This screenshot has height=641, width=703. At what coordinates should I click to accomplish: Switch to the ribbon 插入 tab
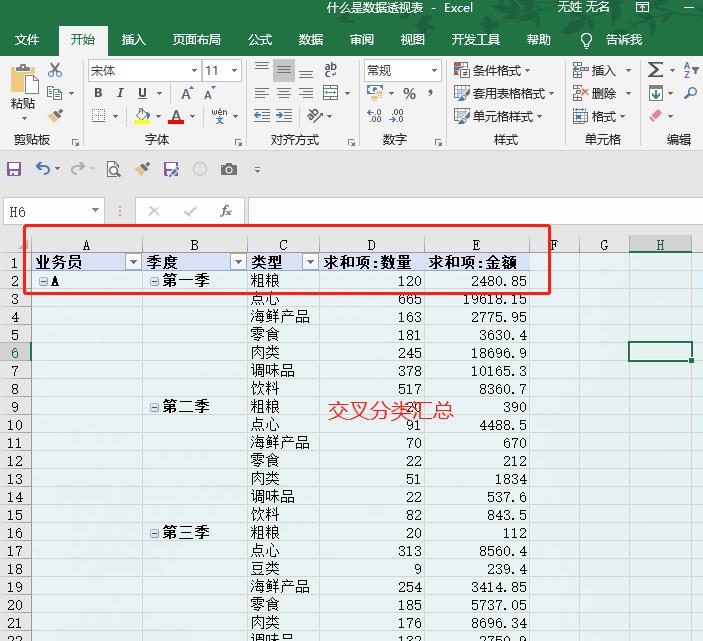tap(134, 40)
